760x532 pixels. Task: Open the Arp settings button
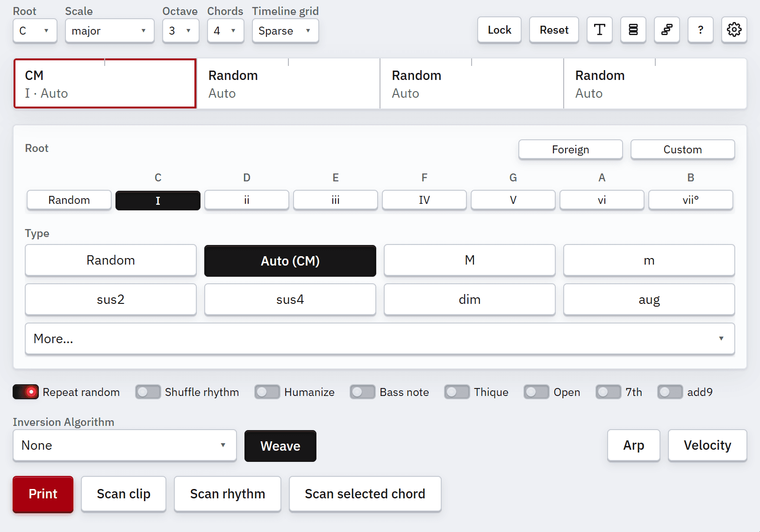click(634, 446)
